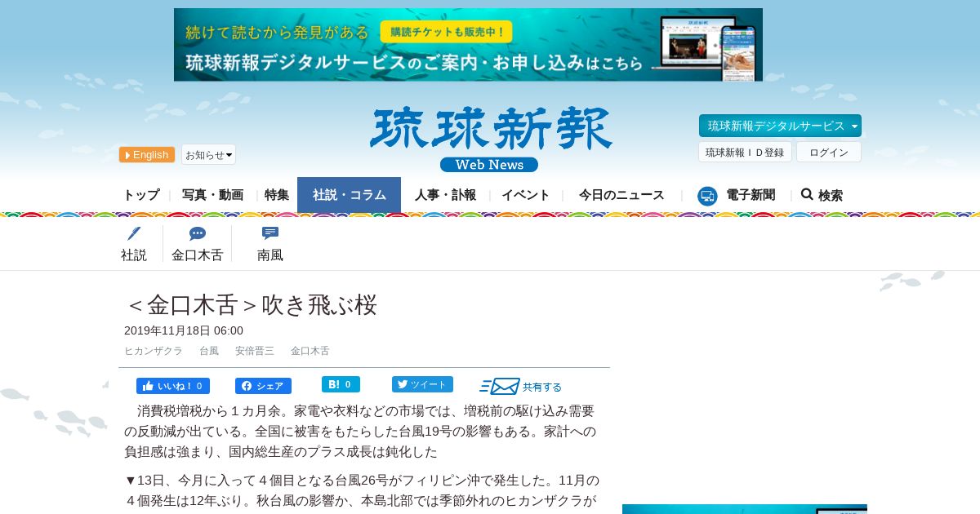Click 琉球新報ＩＤ登録 button
The image size is (980, 514).
[745, 152]
